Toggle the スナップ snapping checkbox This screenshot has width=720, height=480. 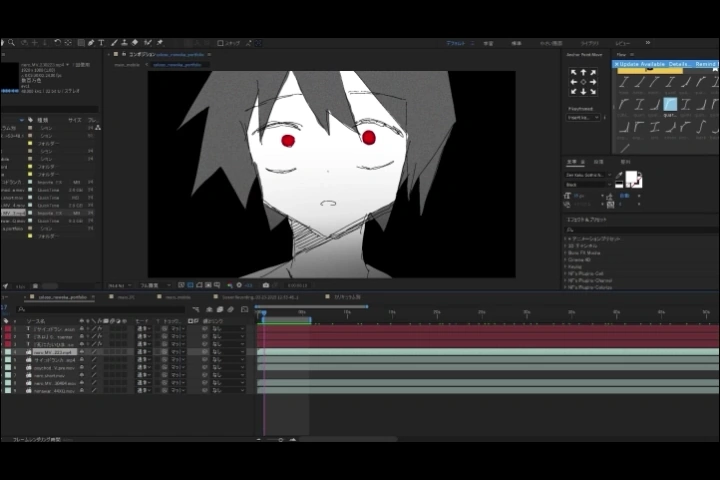(x=220, y=43)
